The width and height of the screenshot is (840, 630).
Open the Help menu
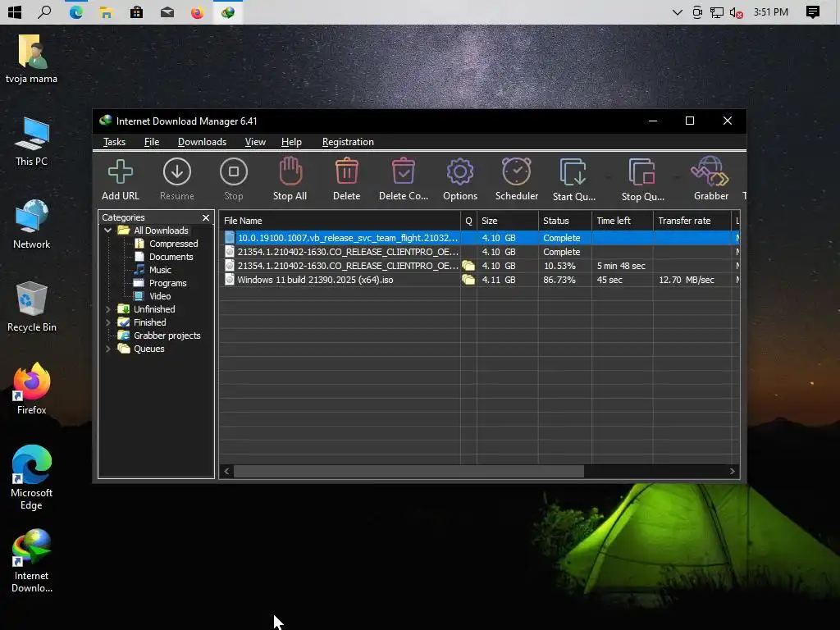(x=291, y=142)
